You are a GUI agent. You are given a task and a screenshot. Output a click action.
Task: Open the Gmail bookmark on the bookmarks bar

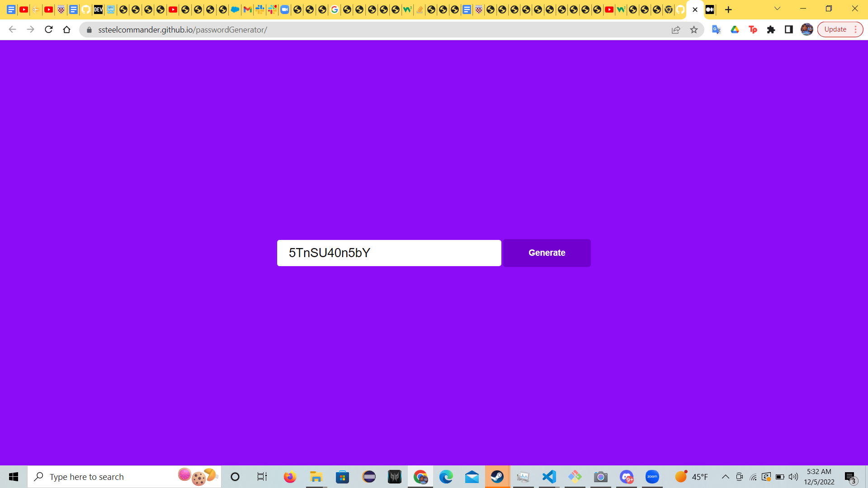[x=248, y=9]
